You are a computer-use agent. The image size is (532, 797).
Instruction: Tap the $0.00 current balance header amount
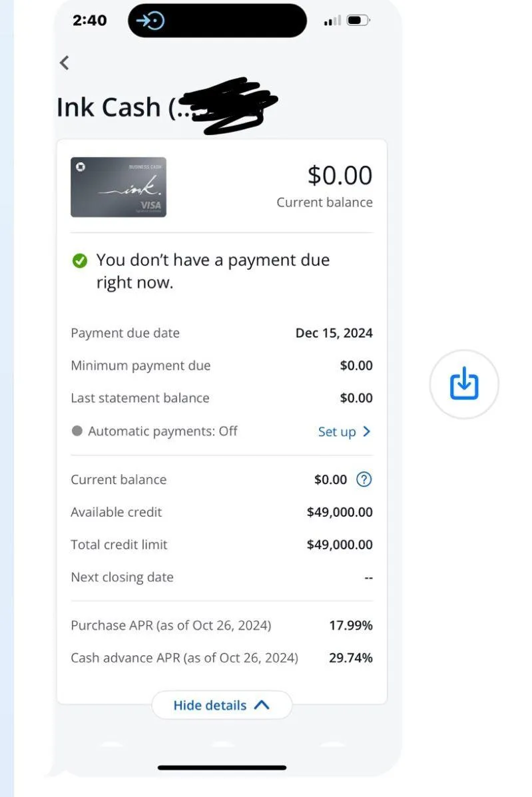[x=340, y=175]
